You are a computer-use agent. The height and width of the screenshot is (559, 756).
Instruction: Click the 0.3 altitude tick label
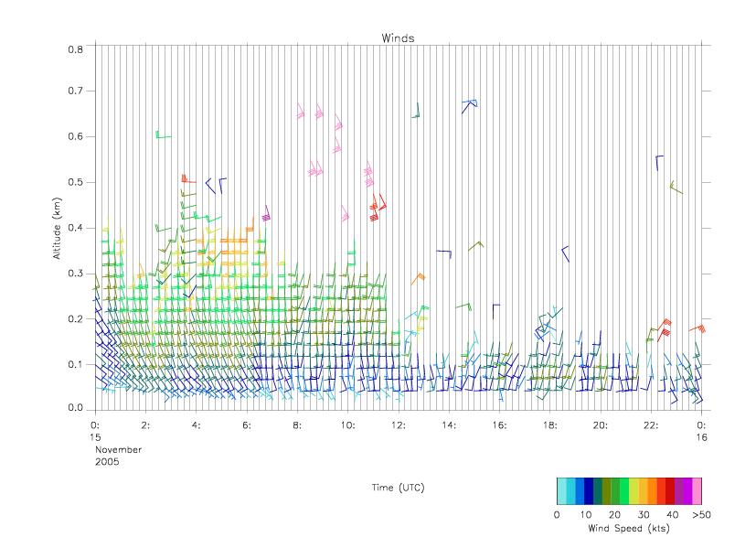[75, 274]
